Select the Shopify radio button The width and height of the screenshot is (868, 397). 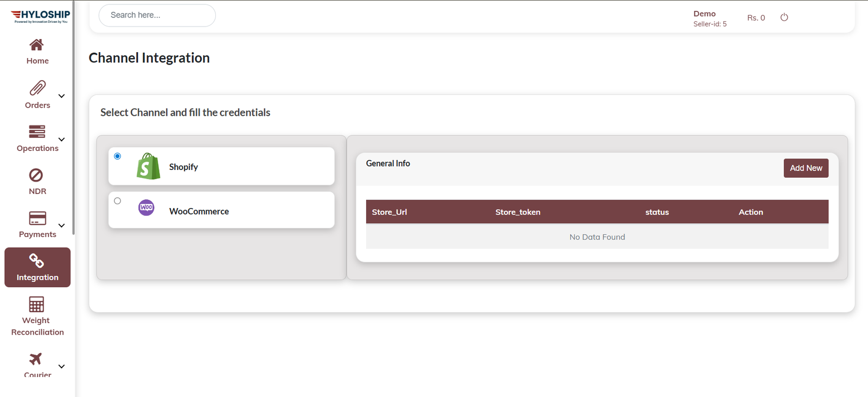[x=117, y=156]
